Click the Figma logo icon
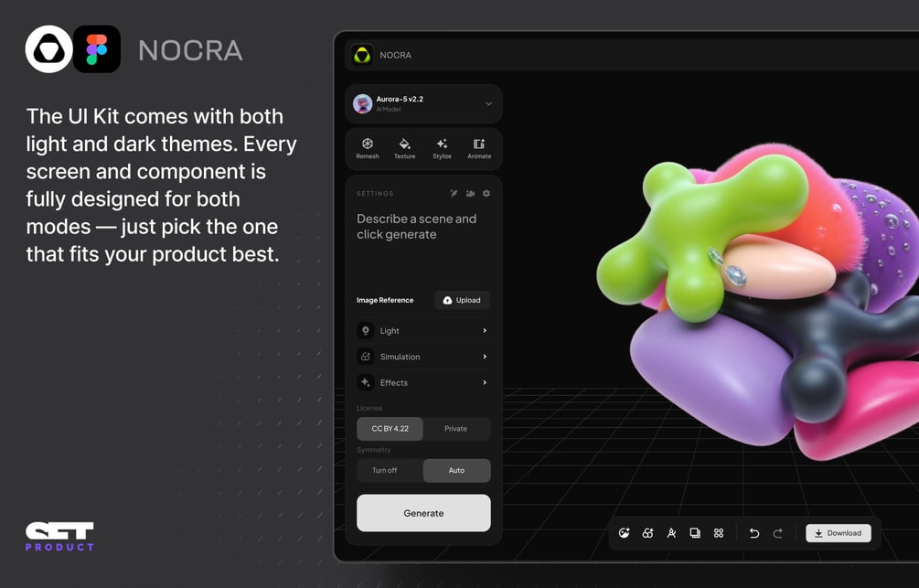 [97, 49]
